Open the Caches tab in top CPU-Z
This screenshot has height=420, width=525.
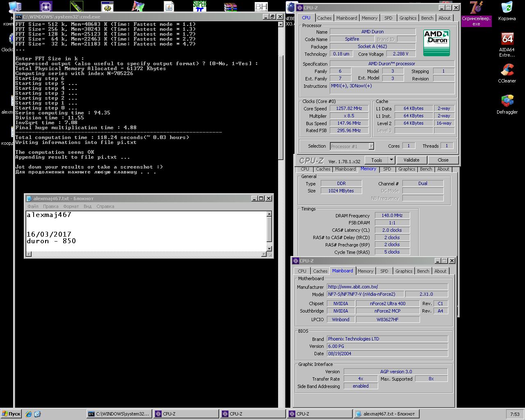point(324,18)
